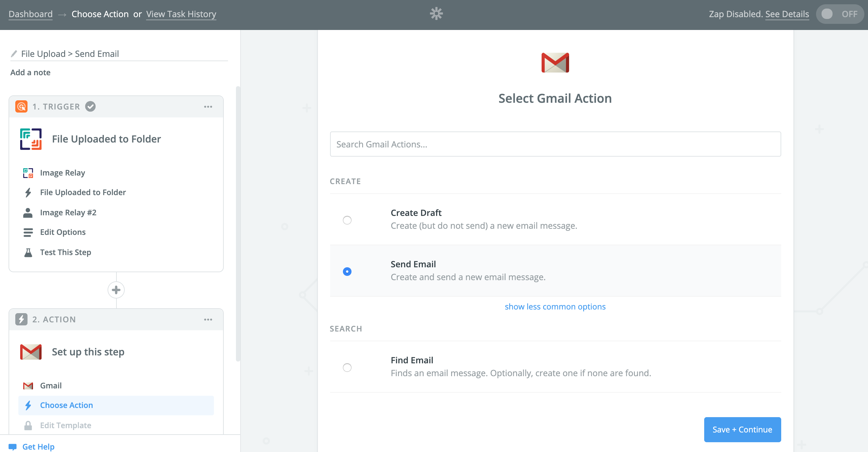Click the action step lightning icon in header
The width and height of the screenshot is (868, 452).
pos(21,319)
